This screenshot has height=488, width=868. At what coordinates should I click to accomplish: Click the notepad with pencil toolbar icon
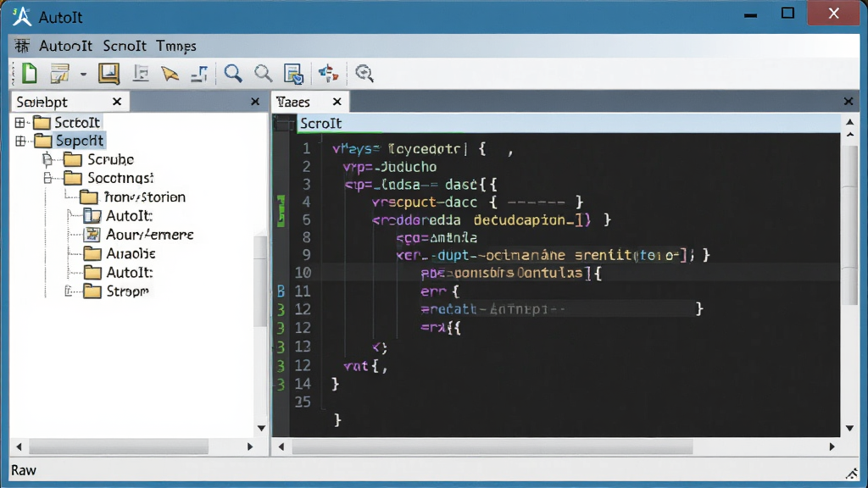coord(59,73)
